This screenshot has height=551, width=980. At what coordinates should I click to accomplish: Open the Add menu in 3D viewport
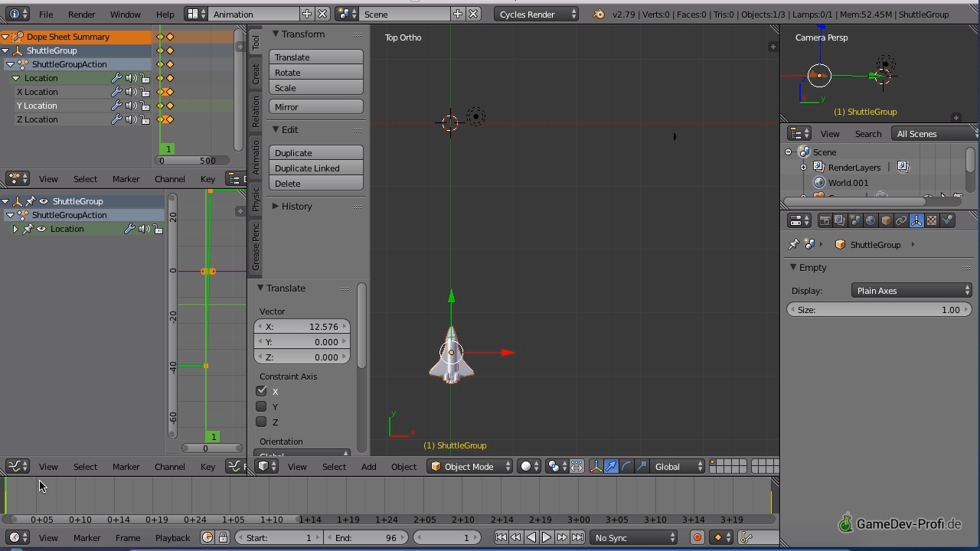pos(368,466)
